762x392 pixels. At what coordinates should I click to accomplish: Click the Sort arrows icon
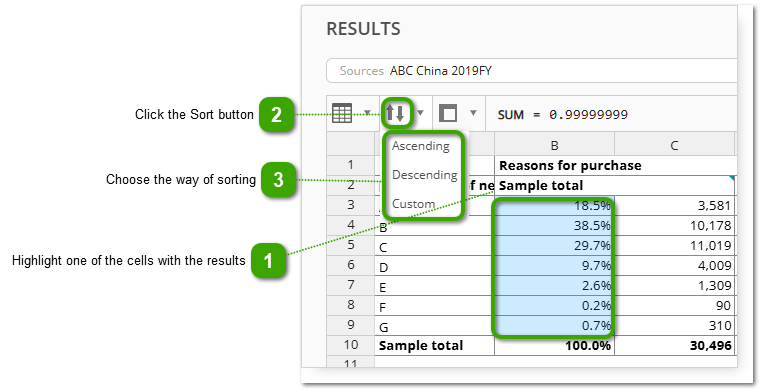[395, 114]
